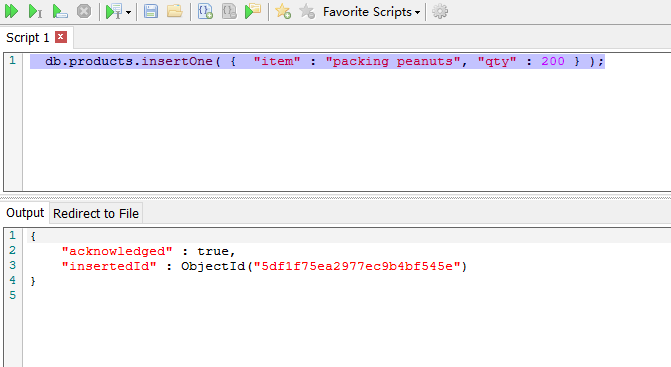
Task: Close the Script 1 tab
Action: click(61, 37)
